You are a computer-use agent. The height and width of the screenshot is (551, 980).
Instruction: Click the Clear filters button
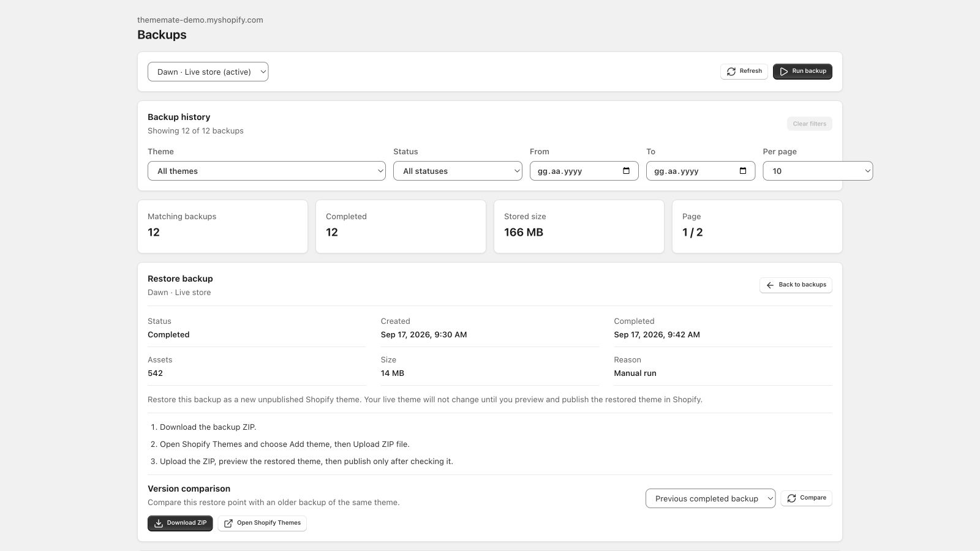click(809, 124)
